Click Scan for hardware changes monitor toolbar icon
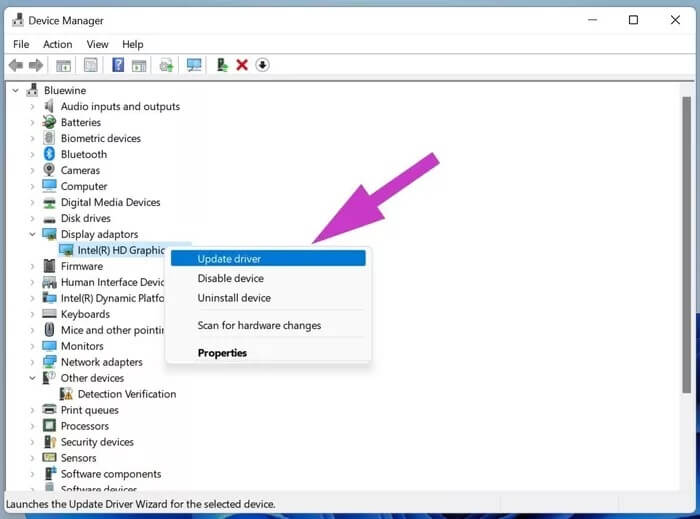 (x=194, y=65)
